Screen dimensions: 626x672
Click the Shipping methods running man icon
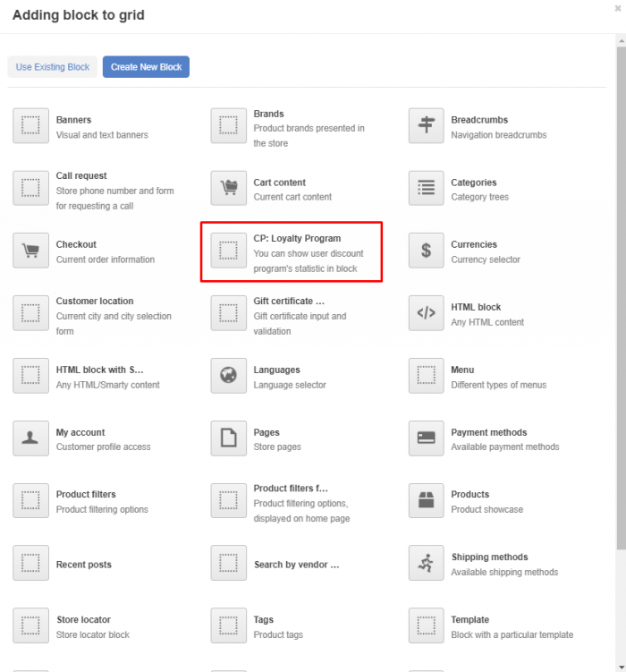(426, 563)
